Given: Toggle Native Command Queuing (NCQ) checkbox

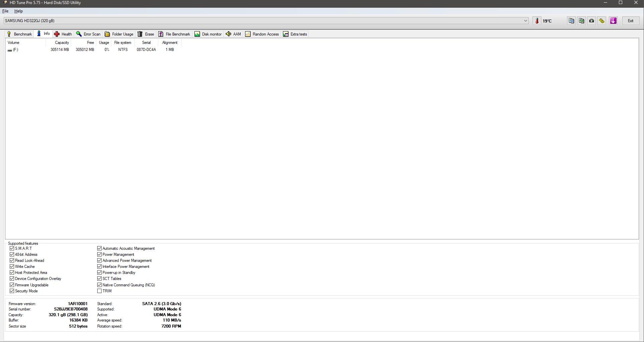Looking at the screenshot, I should [100, 285].
